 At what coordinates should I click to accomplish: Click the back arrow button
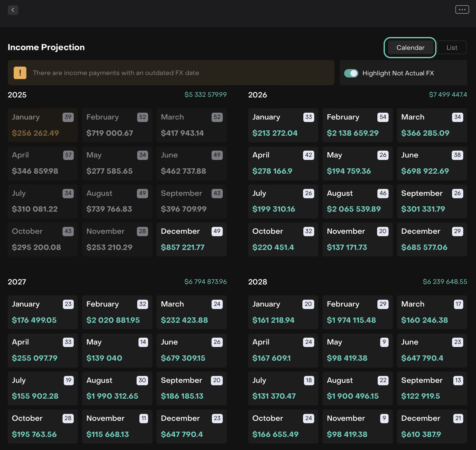(13, 10)
